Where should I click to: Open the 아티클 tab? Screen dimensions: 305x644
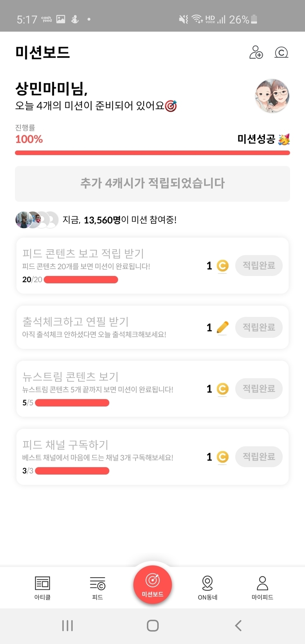(x=42, y=587)
